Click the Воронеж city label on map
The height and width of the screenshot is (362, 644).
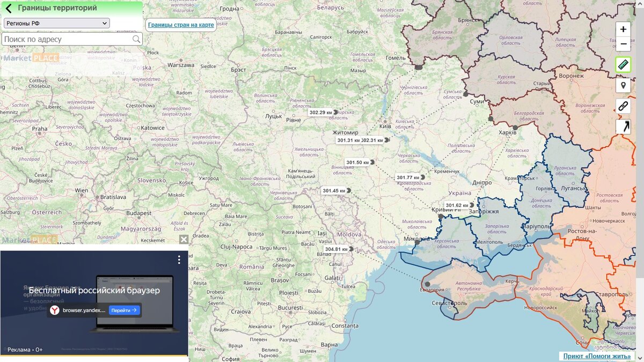(570, 76)
